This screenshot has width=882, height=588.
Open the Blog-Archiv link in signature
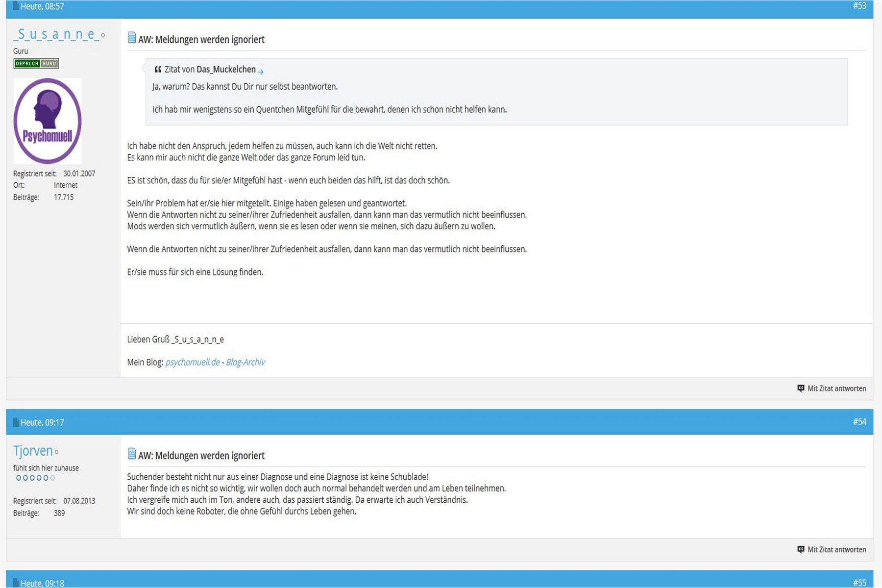(245, 362)
